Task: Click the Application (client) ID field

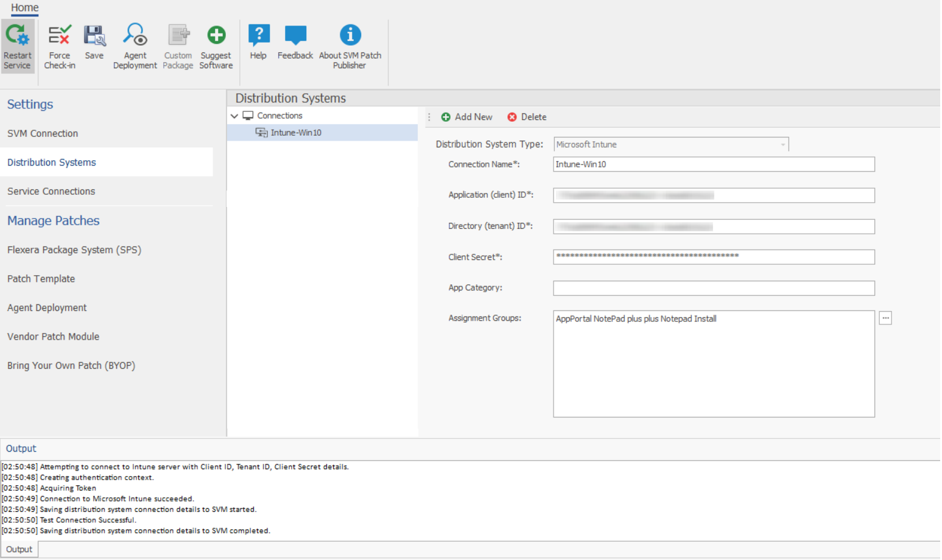Action: pyautogui.click(x=714, y=195)
